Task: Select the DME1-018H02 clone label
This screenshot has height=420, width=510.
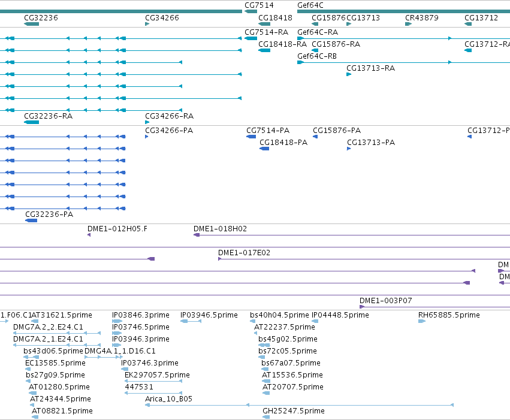Action: [x=220, y=229]
